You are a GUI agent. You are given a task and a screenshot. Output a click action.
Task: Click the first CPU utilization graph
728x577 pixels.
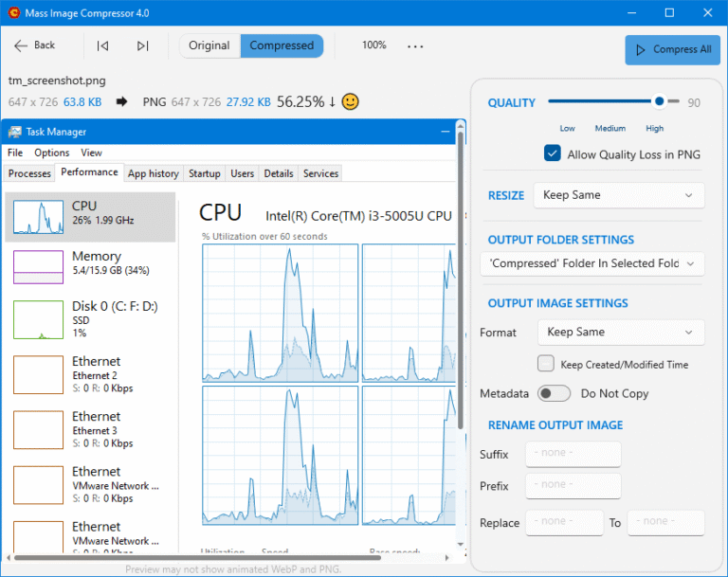280,313
